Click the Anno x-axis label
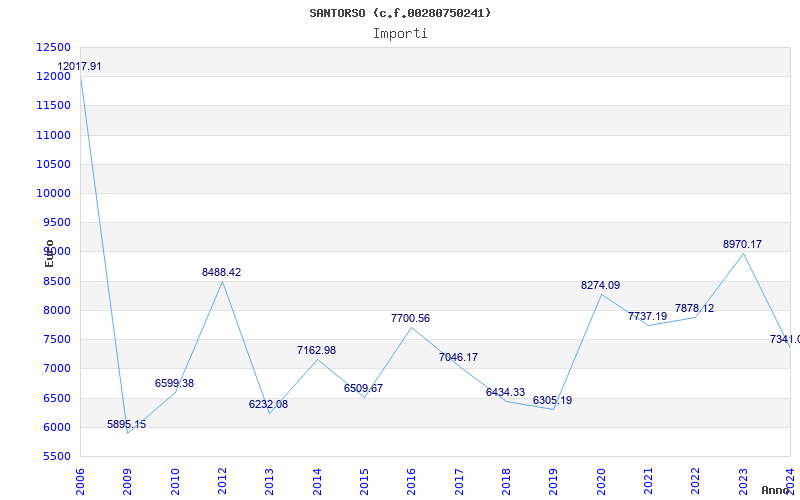Image resolution: width=800 pixels, height=500 pixels. click(776, 490)
